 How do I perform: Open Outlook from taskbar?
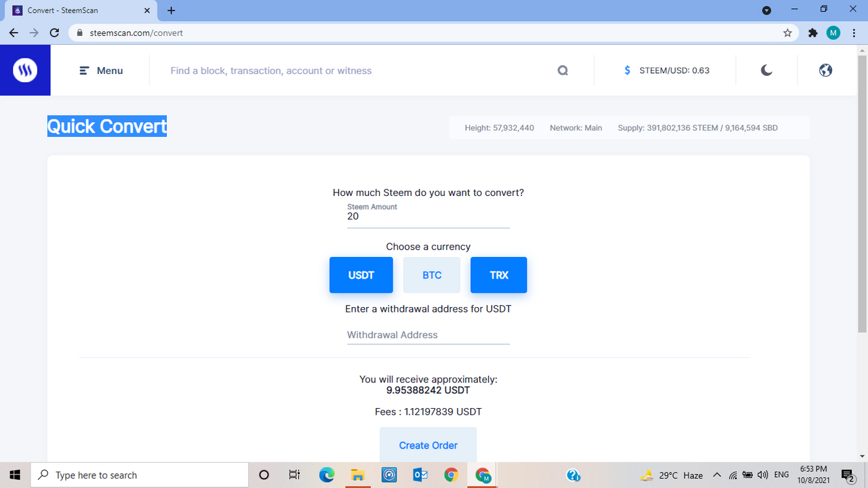(420, 475)
